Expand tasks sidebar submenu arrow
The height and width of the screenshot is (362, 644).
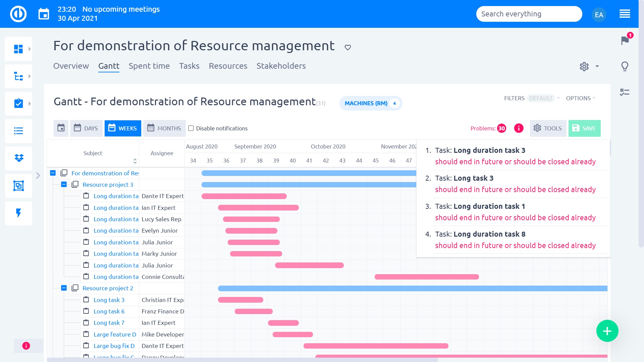coord(30,104)
